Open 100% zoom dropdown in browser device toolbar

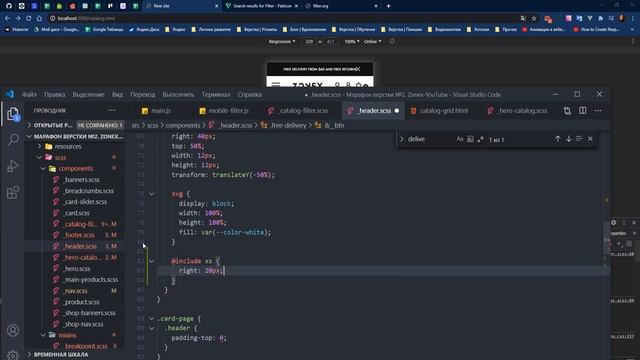[x=352, y=42]
